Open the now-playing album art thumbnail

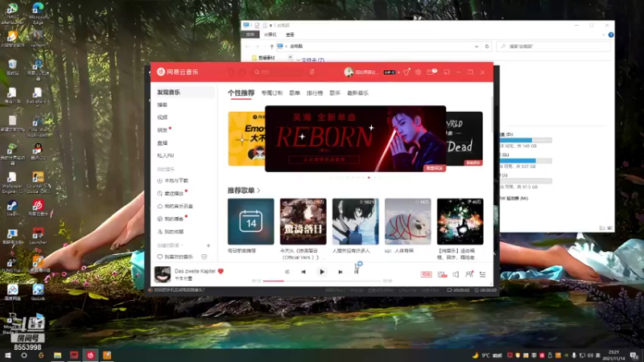click(x=163, y=274)
